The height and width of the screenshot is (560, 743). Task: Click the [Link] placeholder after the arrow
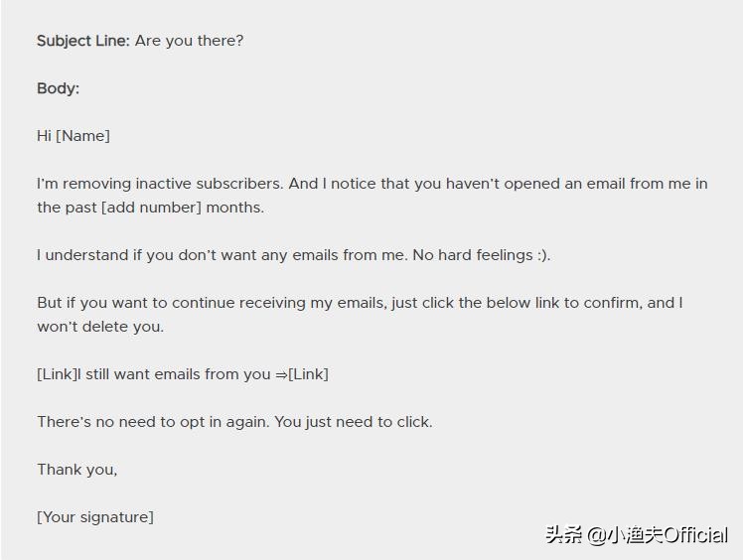coord(308,374)
